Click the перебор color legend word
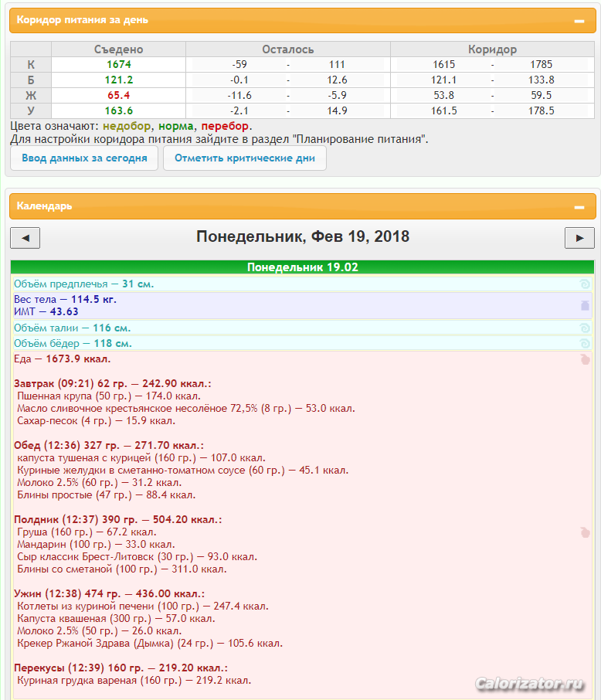 [x=225, y=126]
